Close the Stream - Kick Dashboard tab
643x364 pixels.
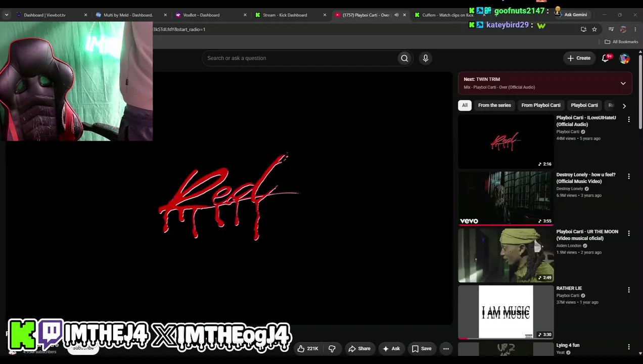325,15
